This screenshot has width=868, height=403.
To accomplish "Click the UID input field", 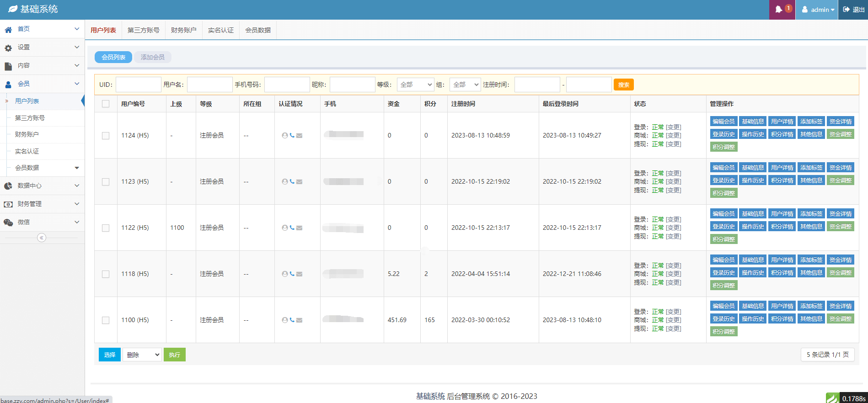I will [138, 85].
